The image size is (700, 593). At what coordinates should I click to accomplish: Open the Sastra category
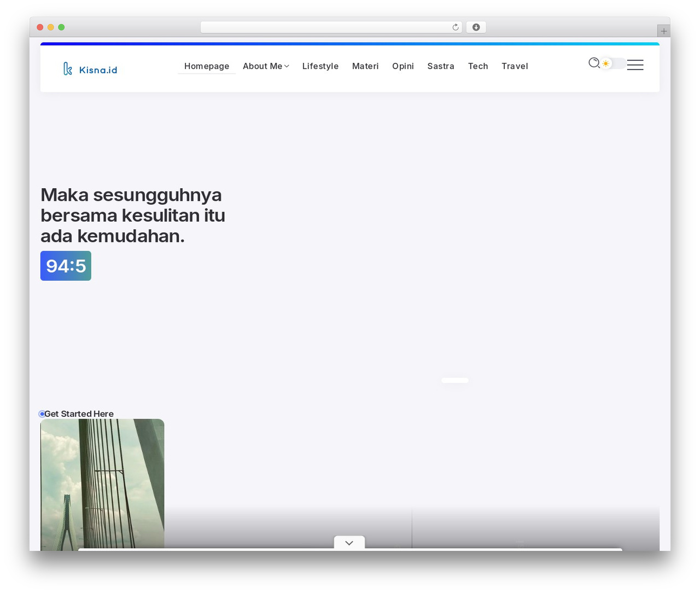(441, 66)
